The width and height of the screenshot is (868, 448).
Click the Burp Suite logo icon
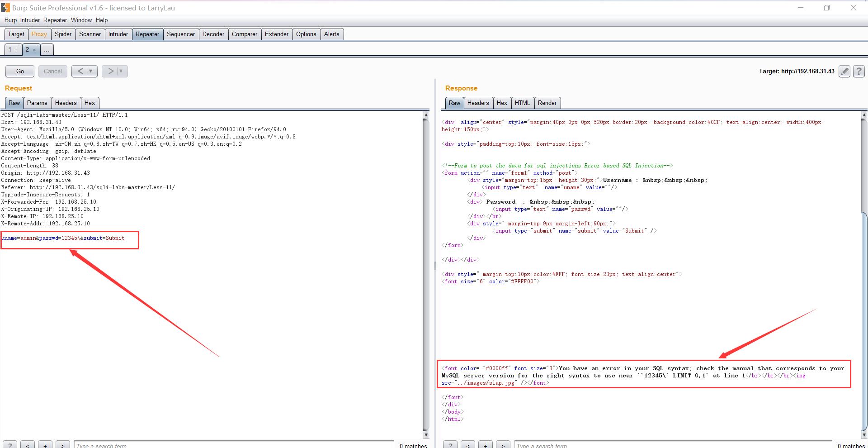point(5,8)
